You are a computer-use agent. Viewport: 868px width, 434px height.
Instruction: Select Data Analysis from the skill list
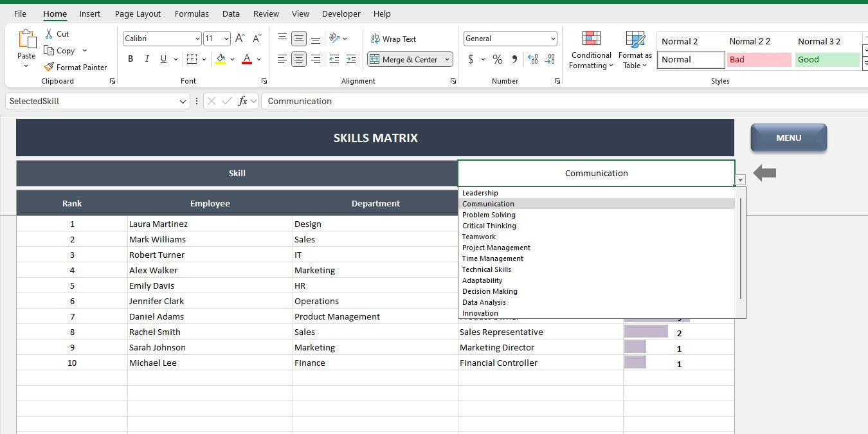[597, 302]
